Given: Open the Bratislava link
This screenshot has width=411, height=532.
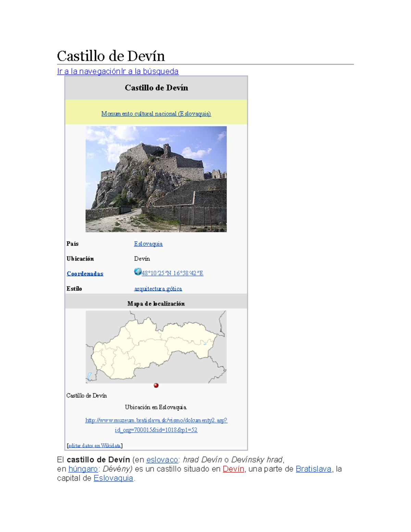Looking at the screenshot, I should tap(313, 469).
